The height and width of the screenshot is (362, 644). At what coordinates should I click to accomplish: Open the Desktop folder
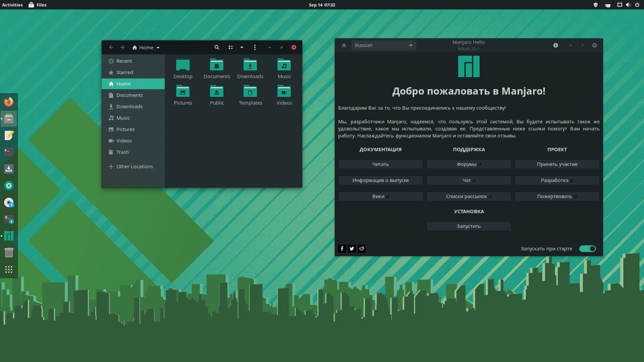pos(183,69)
